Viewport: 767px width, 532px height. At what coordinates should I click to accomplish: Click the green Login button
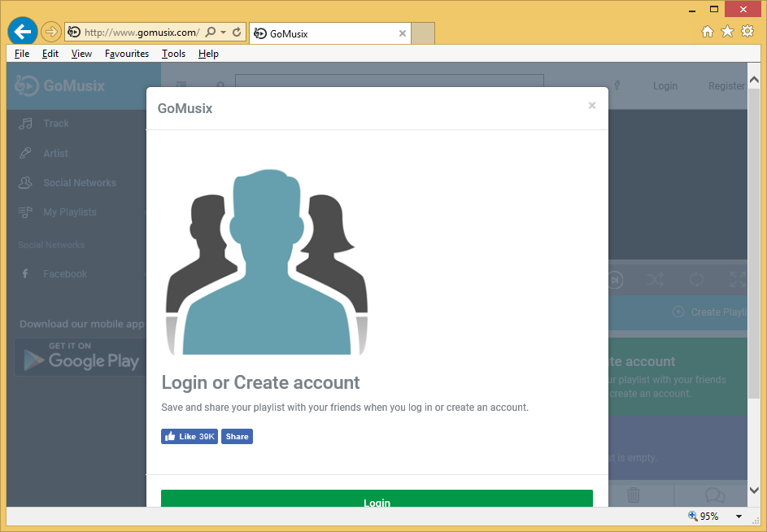point(377,499)
